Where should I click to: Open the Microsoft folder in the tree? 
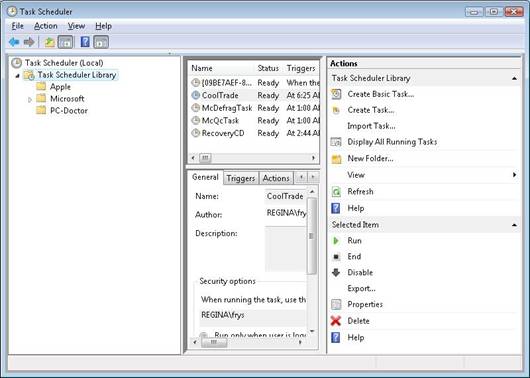(67, 99)
